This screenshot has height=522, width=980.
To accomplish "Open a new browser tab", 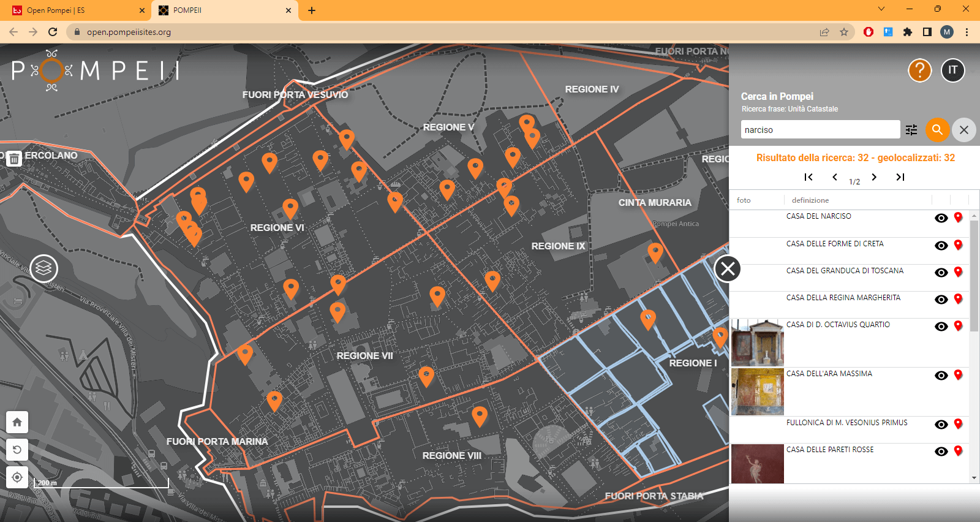I will (x=312, y=10).
